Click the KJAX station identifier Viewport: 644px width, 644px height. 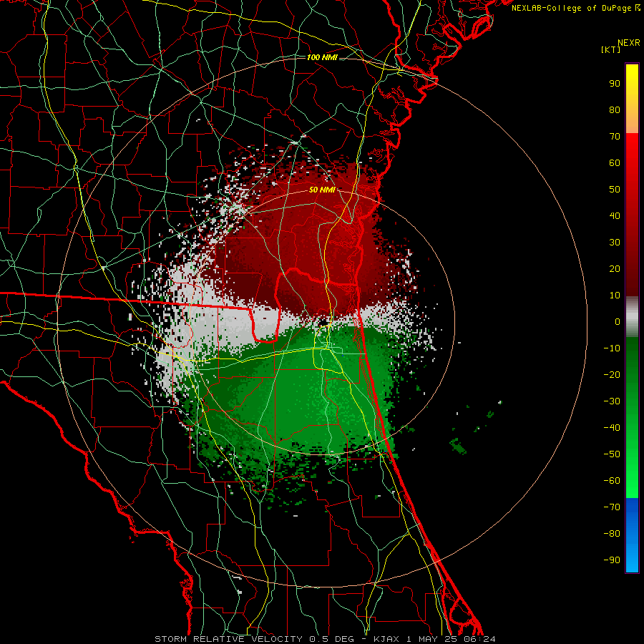[x=388, y=639]
